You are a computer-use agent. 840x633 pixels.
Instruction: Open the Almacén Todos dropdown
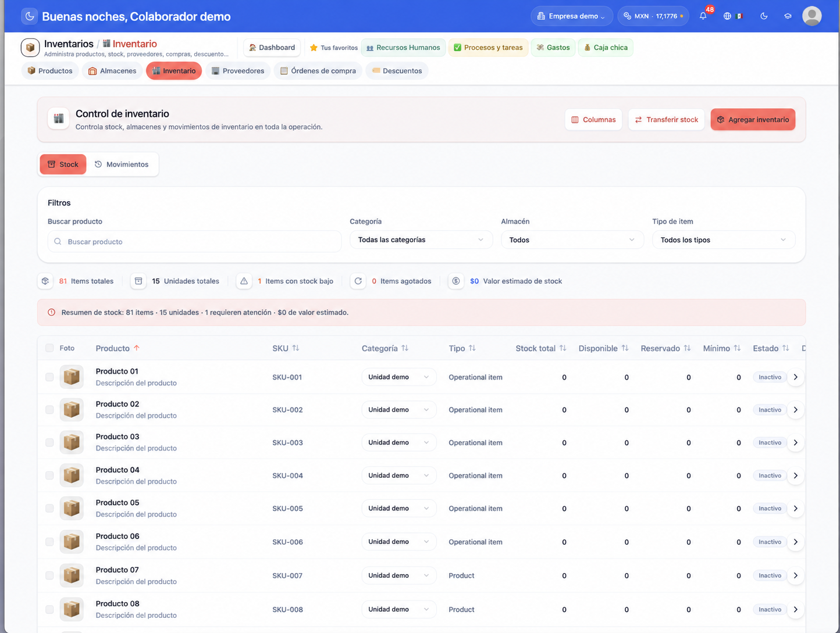click(572, 240)
